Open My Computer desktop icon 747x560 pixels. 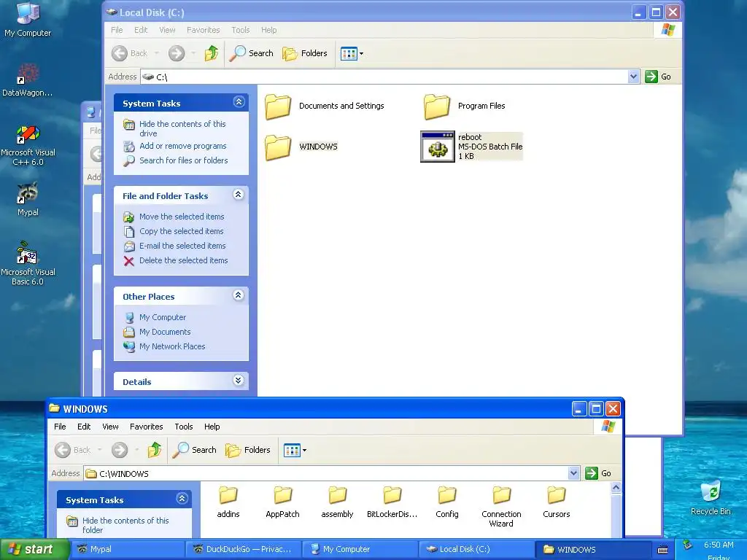(28, 19)
